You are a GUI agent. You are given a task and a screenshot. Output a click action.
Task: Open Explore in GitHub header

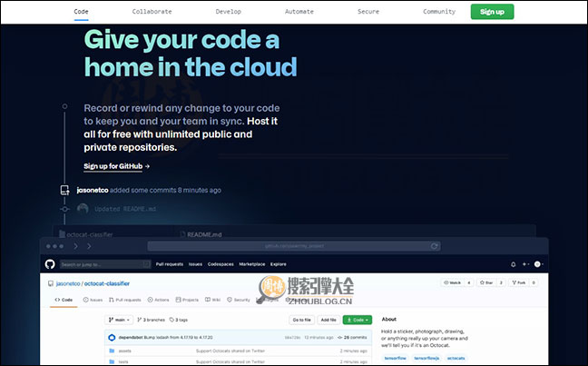(279, 264)
